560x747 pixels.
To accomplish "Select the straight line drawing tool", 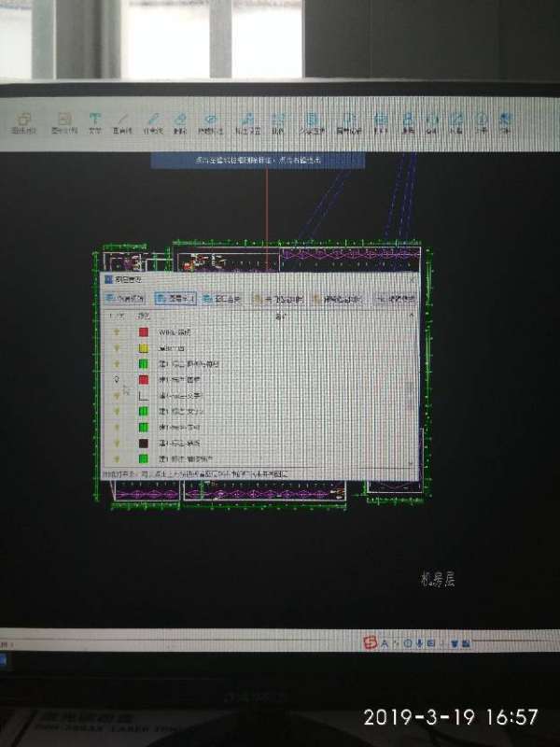I will point(121,123).
